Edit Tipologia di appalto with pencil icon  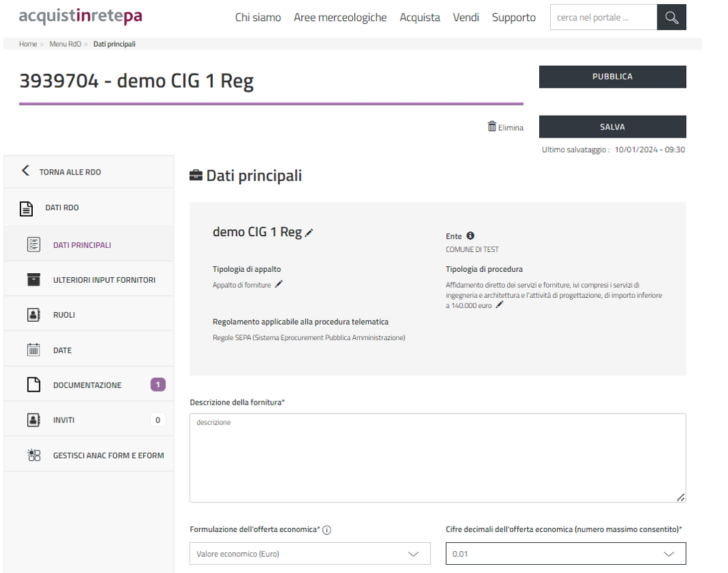pyautogui.click(x=278, y=284)
